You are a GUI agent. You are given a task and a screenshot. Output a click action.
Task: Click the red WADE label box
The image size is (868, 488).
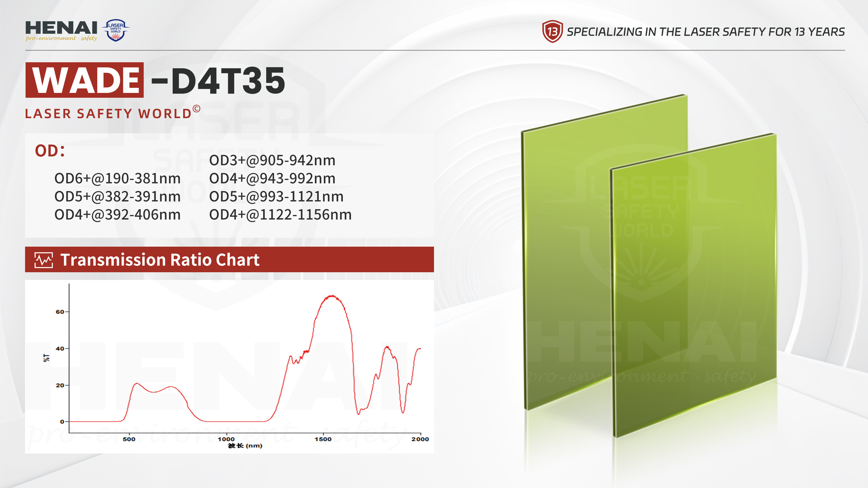coord(85,80)
